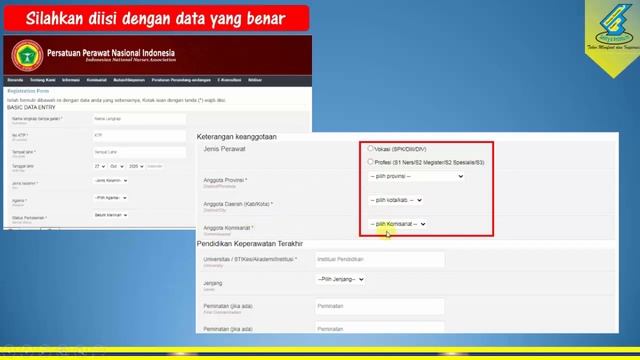Open the pilih provinsi dropdown
The image size is (640, 360).
pyautogui.click(x=416, y=176)
